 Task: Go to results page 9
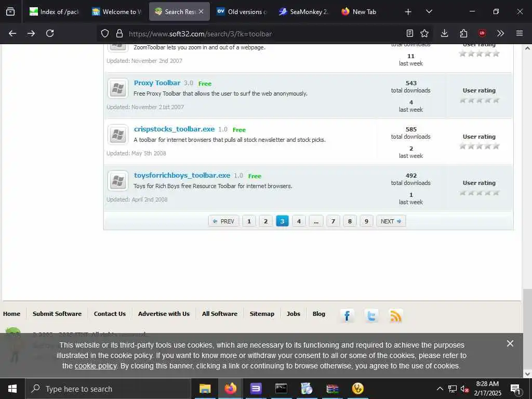366,221
